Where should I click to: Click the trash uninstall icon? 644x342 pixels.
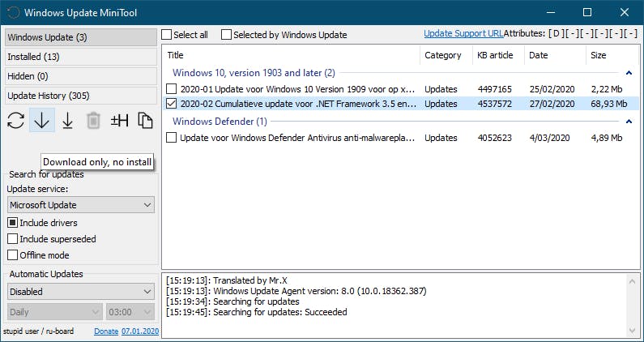[94, 121]
